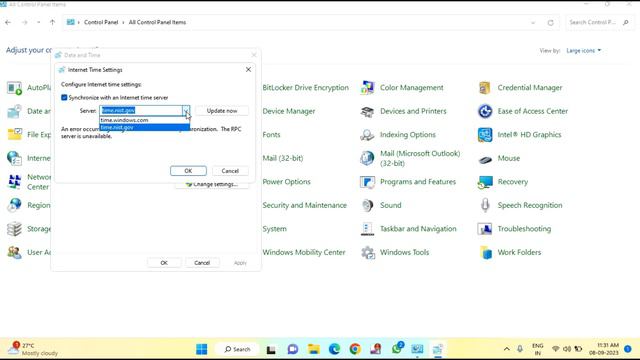Screen dimensions: 640x360
Task: Open BitLocker Drive Encryption
Action: coord(305,88)
